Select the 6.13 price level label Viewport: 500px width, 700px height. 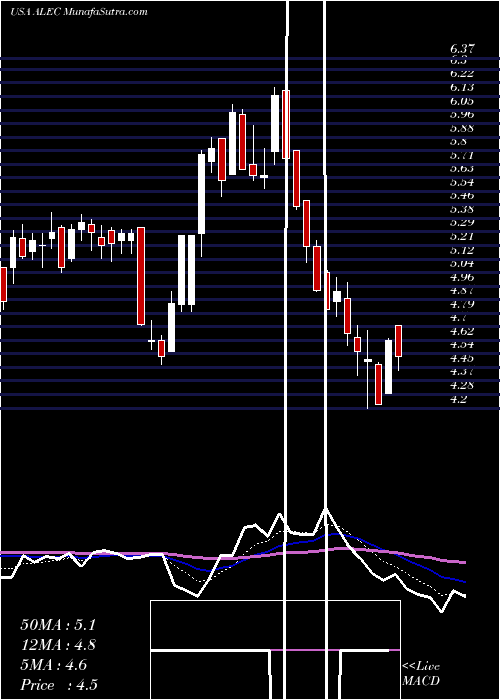462,88
